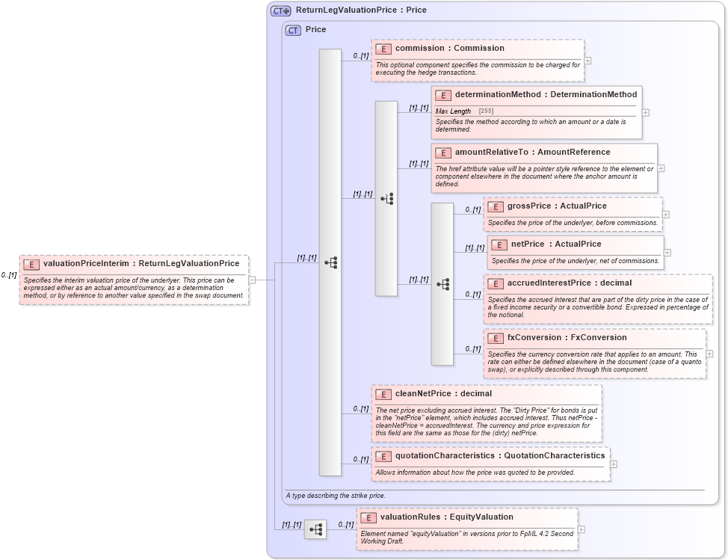Select the cleanNetPrice : decimal title
This screenshot has width=728, height=560.
tap(443, 394)
